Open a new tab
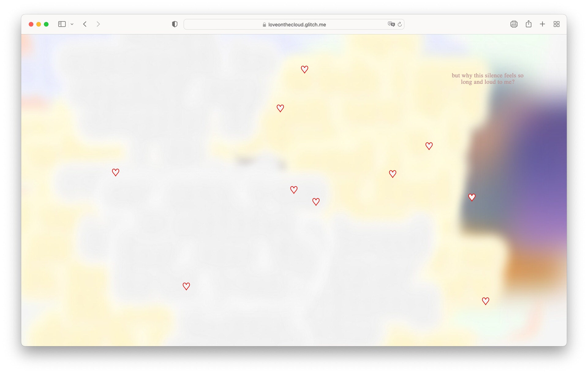The height and width of the screenshot is (374, 588). pyautogui.click(x=542, y=24)
